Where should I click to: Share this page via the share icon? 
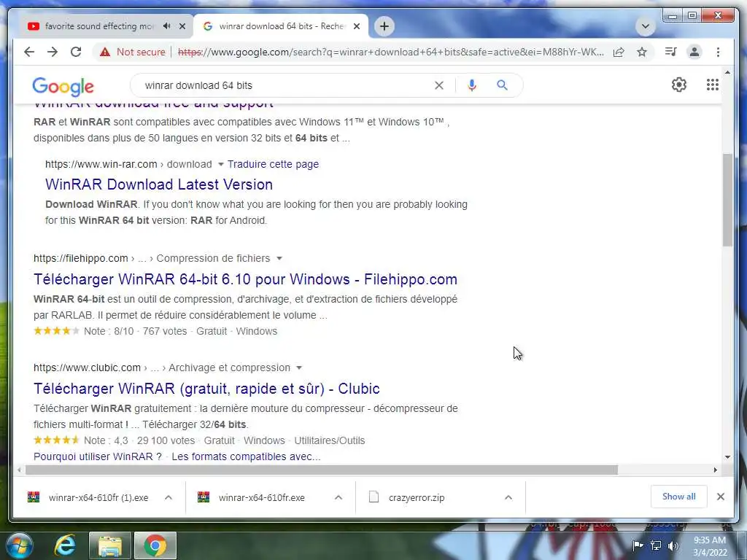tap(619, 52)
